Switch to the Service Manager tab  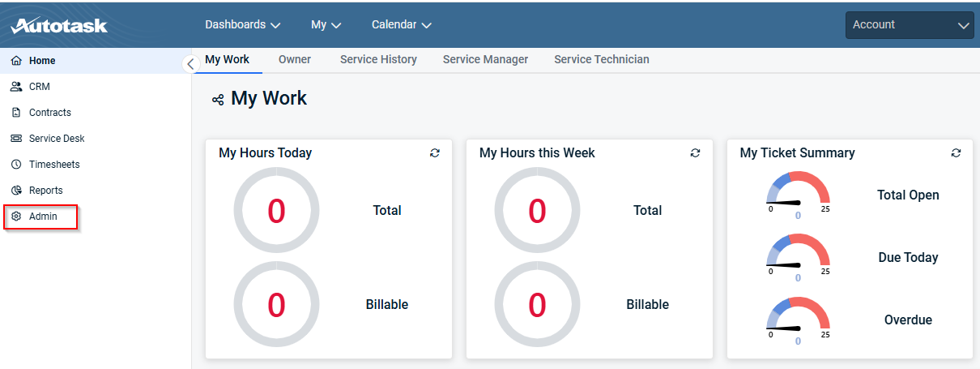pyautogui.click(x=485, y=59)
